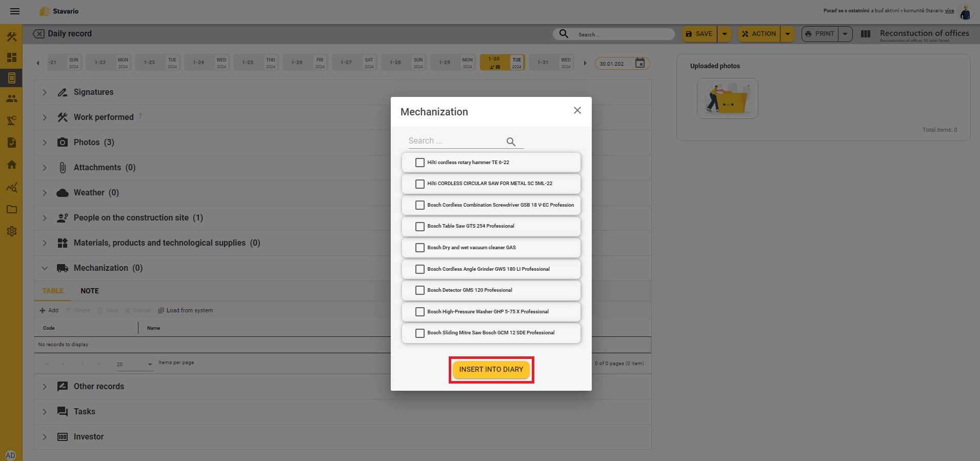Click the help question mark by Work performed

[x=141, y=116]
